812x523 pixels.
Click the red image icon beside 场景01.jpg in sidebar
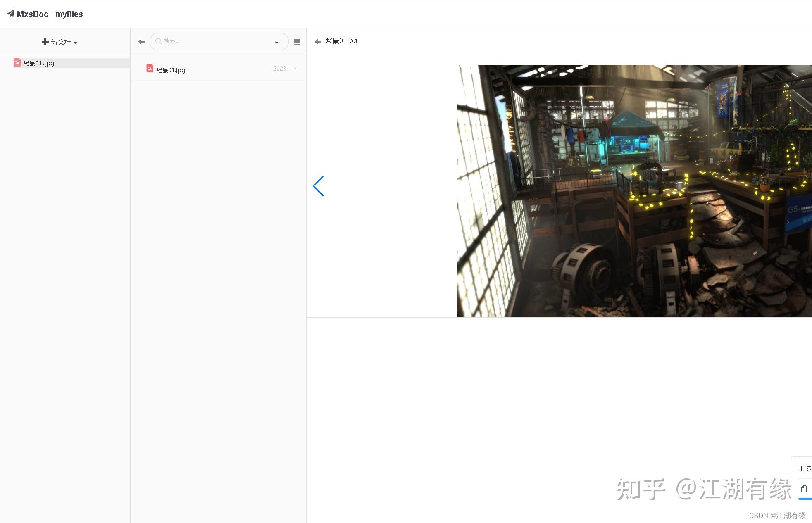tap(17, 62)
